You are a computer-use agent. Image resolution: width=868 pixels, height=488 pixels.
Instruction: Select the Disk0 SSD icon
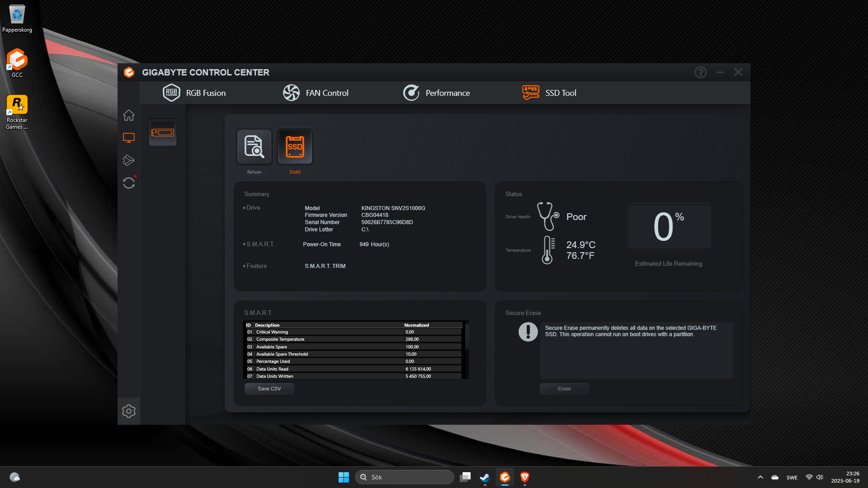[295, 146]
